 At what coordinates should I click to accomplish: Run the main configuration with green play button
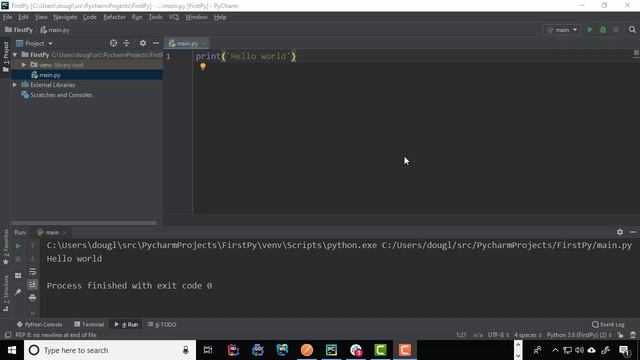point(589,30)
